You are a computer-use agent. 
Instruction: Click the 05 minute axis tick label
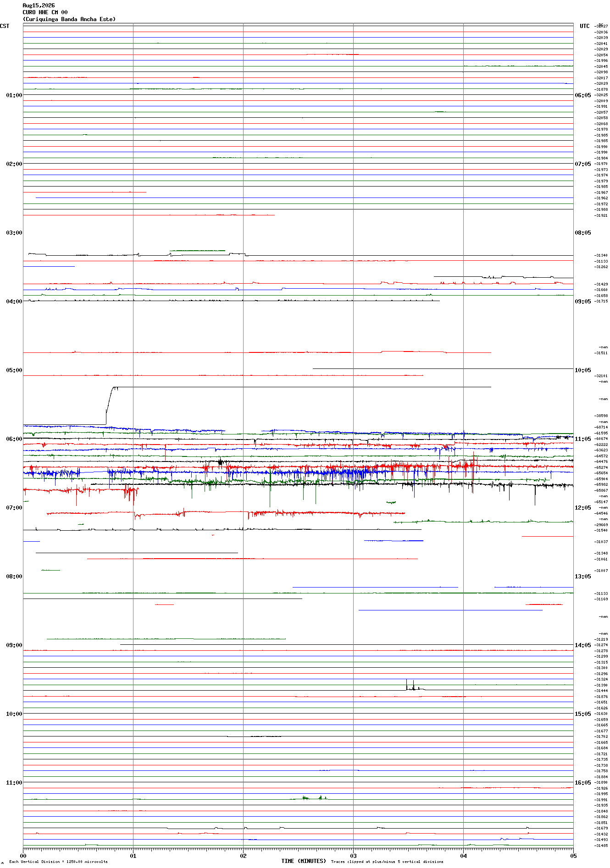573,856
